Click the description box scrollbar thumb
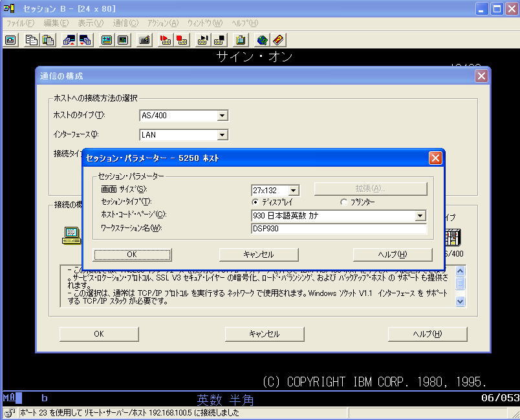Viewport: 520px width, 420px height. (x=460, y=283)
